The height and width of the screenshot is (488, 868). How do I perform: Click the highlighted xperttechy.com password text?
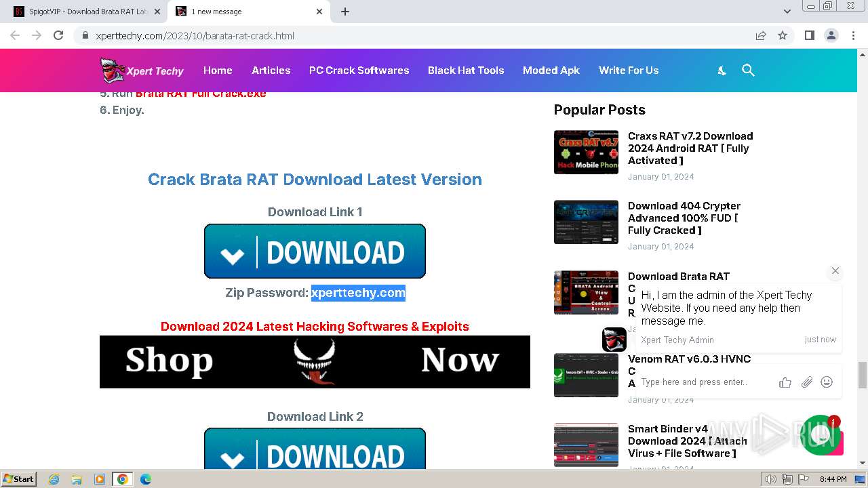358,293
